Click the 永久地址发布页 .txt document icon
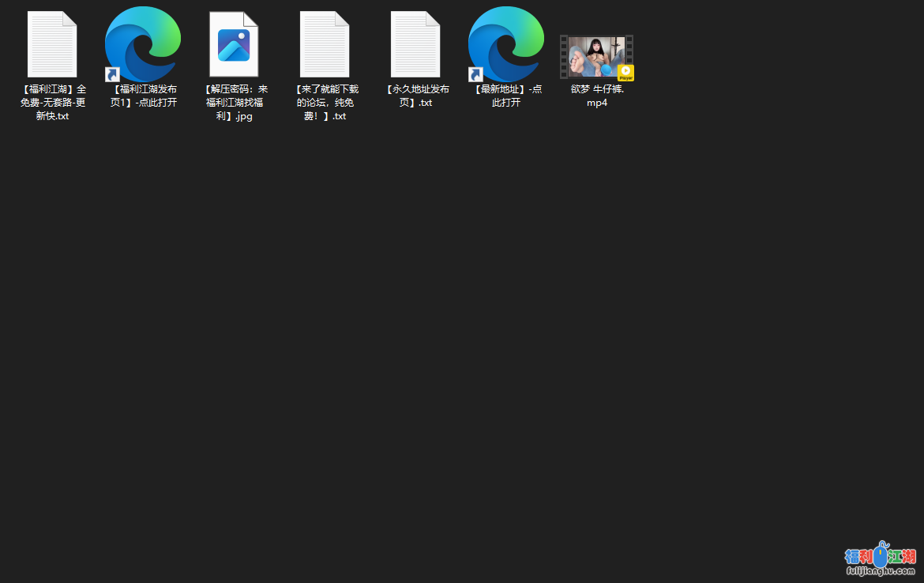Screen dimensions: 924x583 point(415,44)
